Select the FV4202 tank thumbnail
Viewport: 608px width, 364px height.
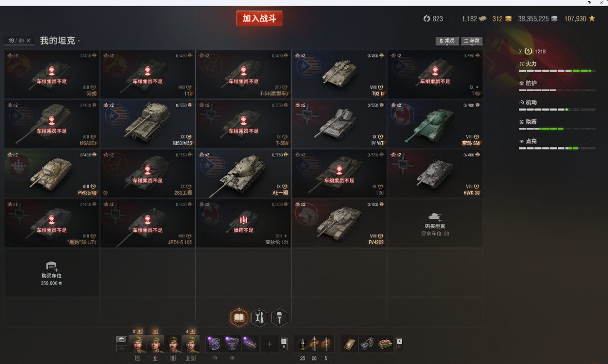pos(339,223)
